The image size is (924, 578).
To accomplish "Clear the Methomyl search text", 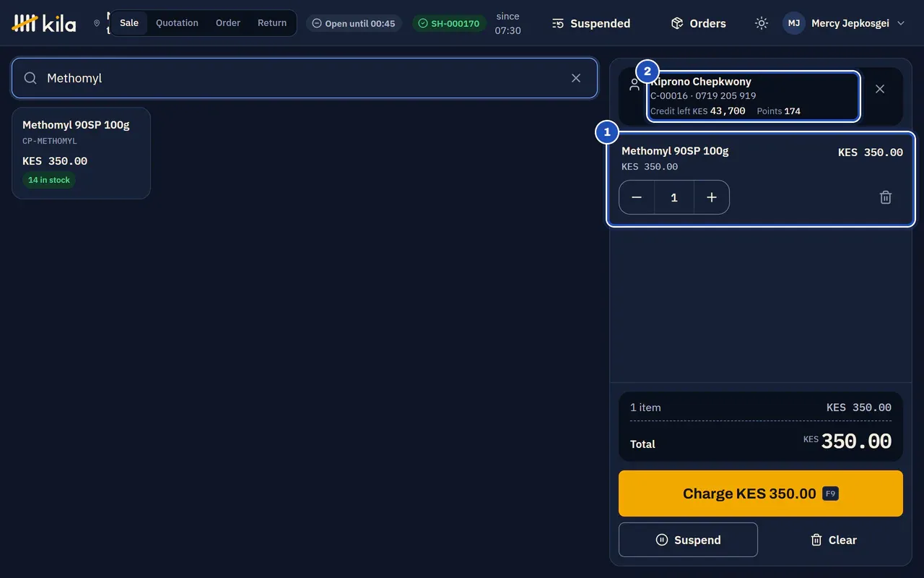I will pos(576,78).
